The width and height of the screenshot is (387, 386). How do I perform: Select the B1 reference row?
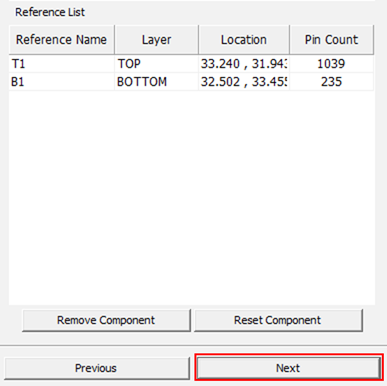coord(191,82)
